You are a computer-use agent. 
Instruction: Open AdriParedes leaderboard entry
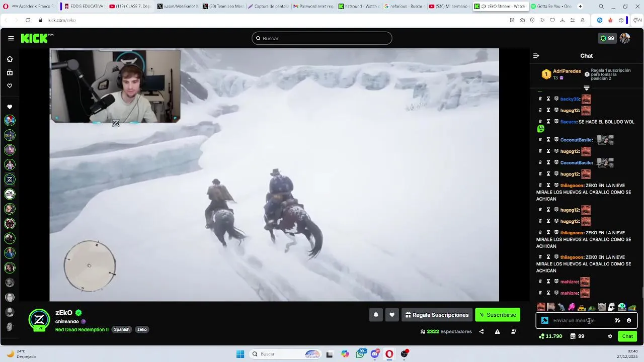click(x=561, y=74)
